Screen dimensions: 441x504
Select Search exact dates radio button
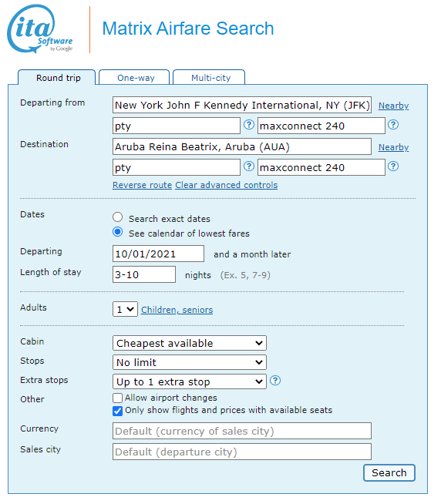point(118,217)
